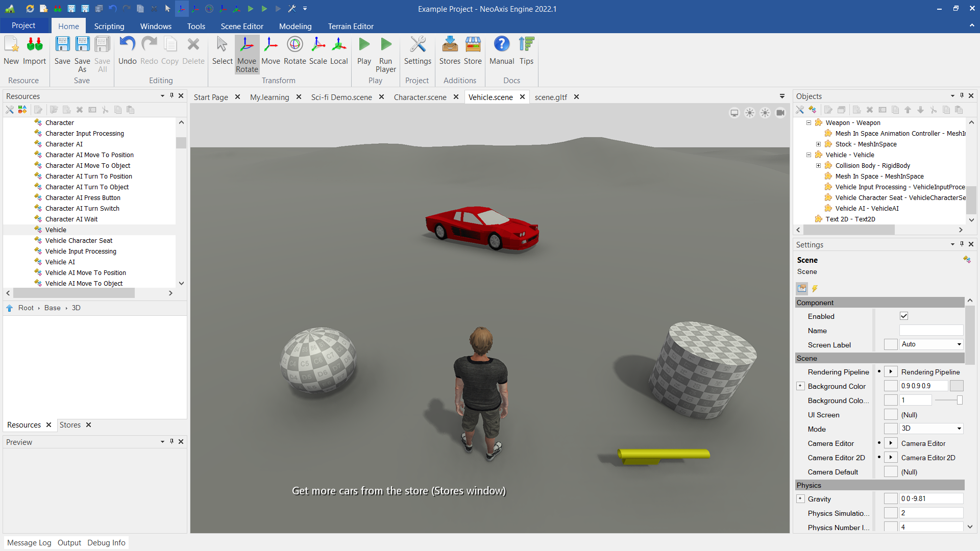Toggle the Enabled checkbox

point(904,316)
